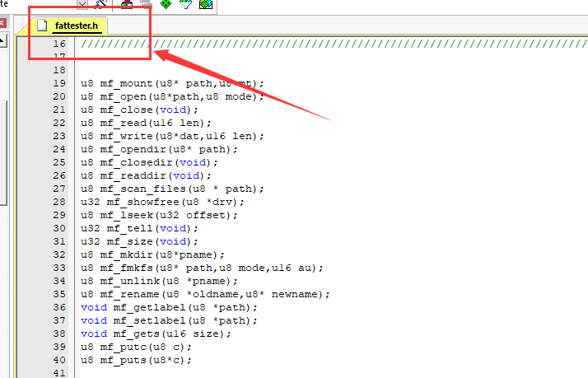Click the mf_scan_files declaration line
This screenshot has width=588, height=378.
pyautogui.click(x=172, y=189)
